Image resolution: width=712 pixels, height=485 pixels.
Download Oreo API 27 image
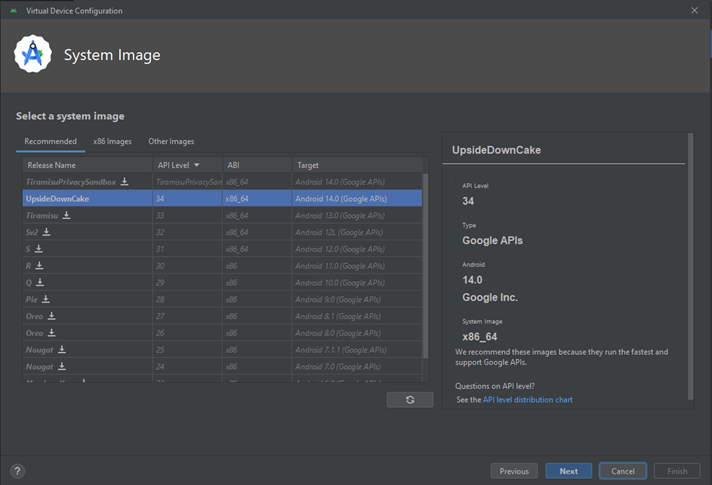(x=51, y=316)
